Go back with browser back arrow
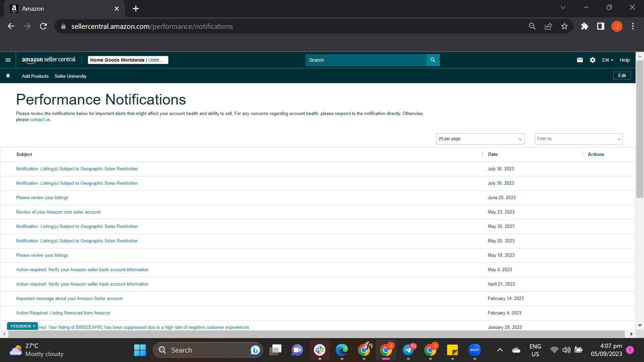 click(x=11, y=26)
